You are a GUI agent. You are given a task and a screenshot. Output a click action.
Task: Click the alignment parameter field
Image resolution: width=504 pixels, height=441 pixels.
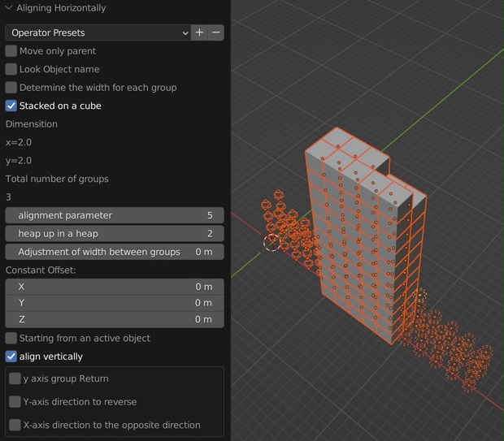(x=115, y=215)
